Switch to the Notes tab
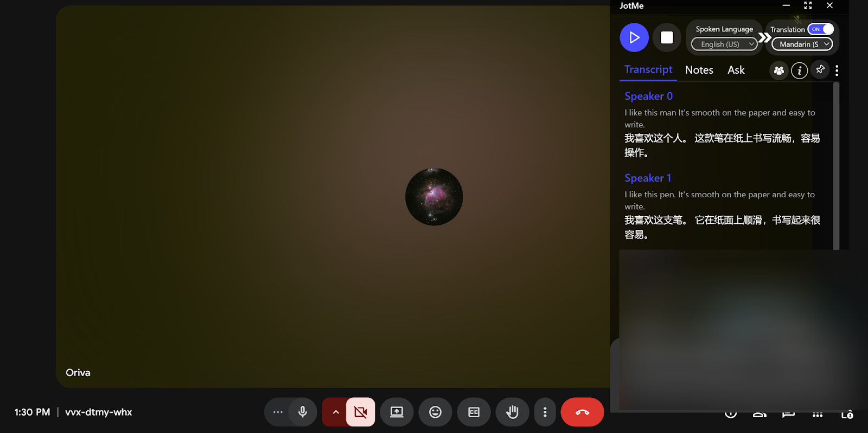This screenshot has height=433, width=868. tap(699, 70)
